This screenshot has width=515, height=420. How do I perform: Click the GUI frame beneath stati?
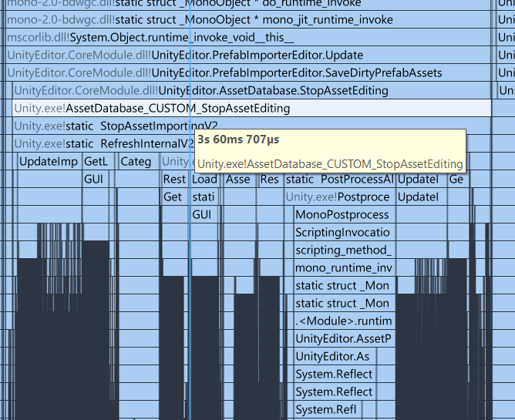pyautogui.click(x=205, y=215)
